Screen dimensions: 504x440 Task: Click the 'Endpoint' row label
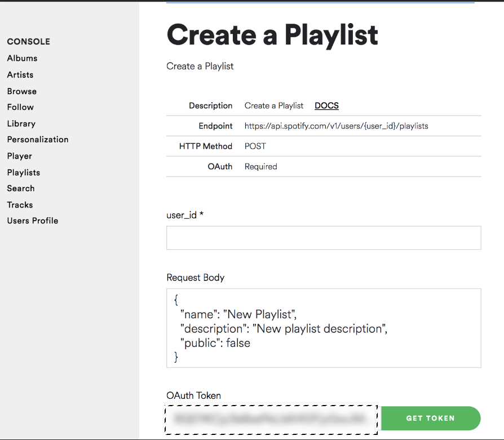215,126
